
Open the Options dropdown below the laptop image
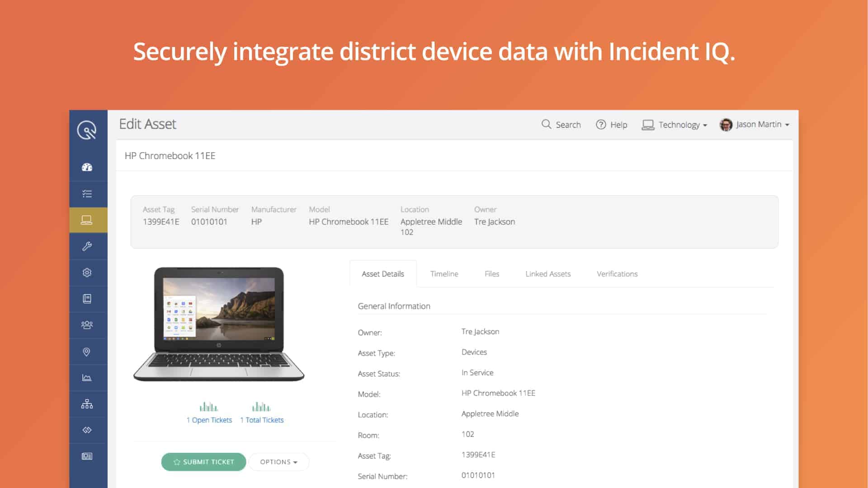(x=278, y=462)
